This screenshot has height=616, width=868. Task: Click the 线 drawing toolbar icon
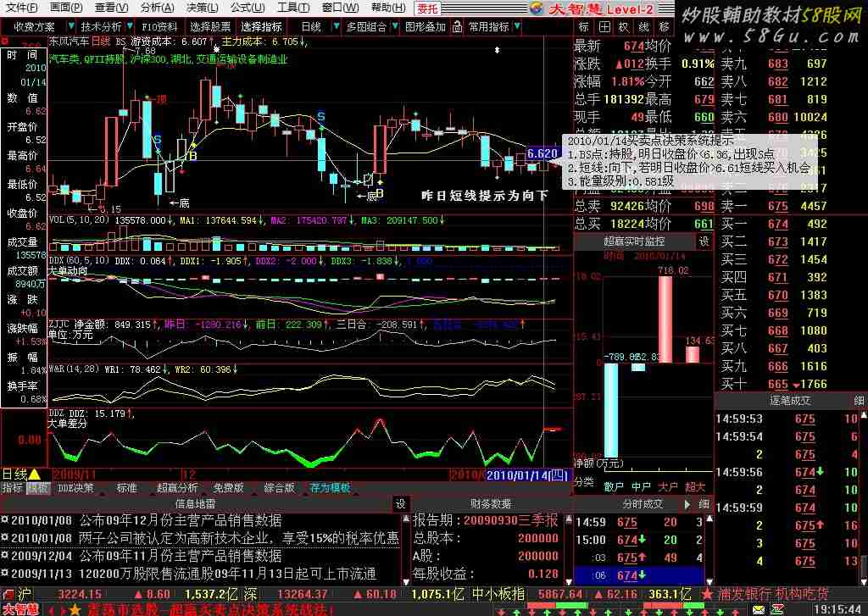[x=644, y=26]
